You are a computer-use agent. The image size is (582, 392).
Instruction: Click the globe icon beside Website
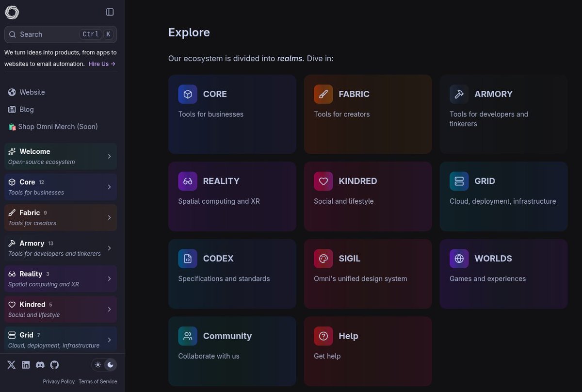(x=12, y=92)
